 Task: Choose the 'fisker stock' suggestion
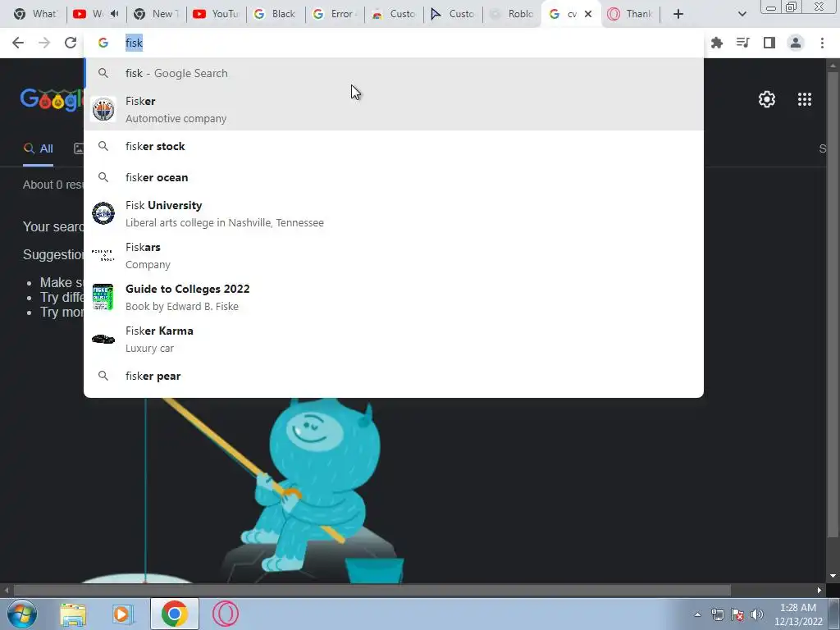point(394,146)
